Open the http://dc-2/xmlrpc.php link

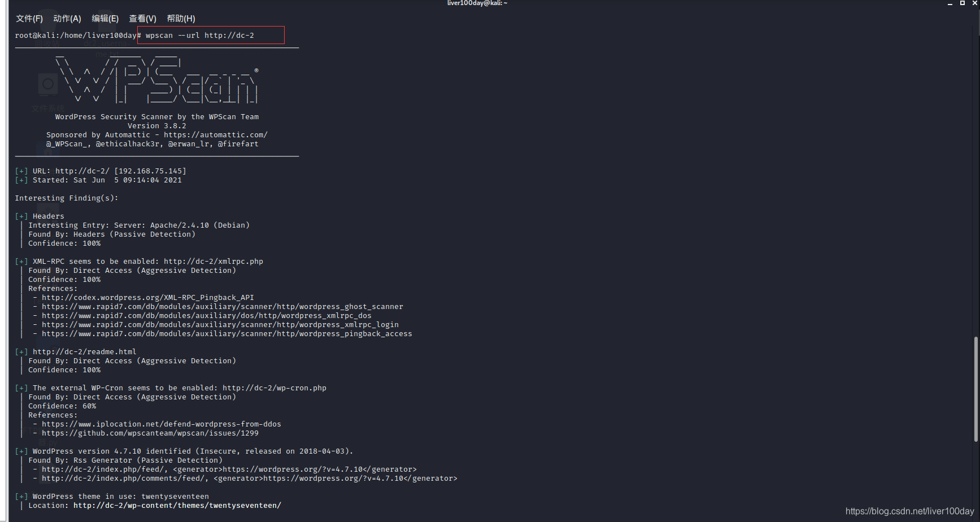(x=214, y=261)
